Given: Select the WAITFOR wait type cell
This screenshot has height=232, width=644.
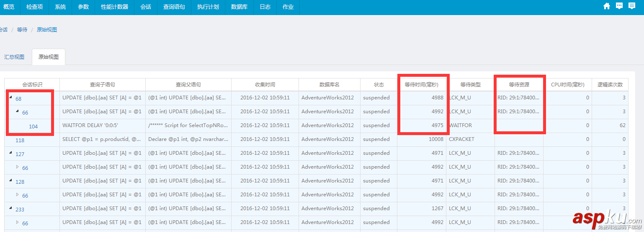Looking at the screenshot, I should pos(471,125).
